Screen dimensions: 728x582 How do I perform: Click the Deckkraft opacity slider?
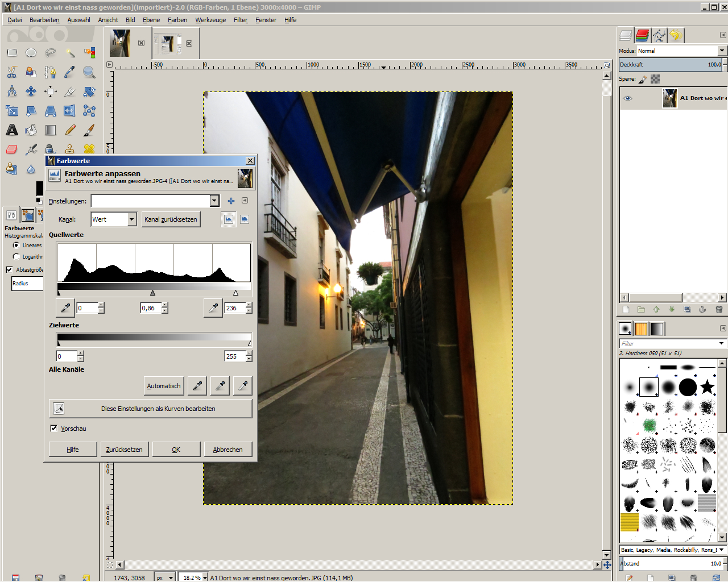coord(671,65)
